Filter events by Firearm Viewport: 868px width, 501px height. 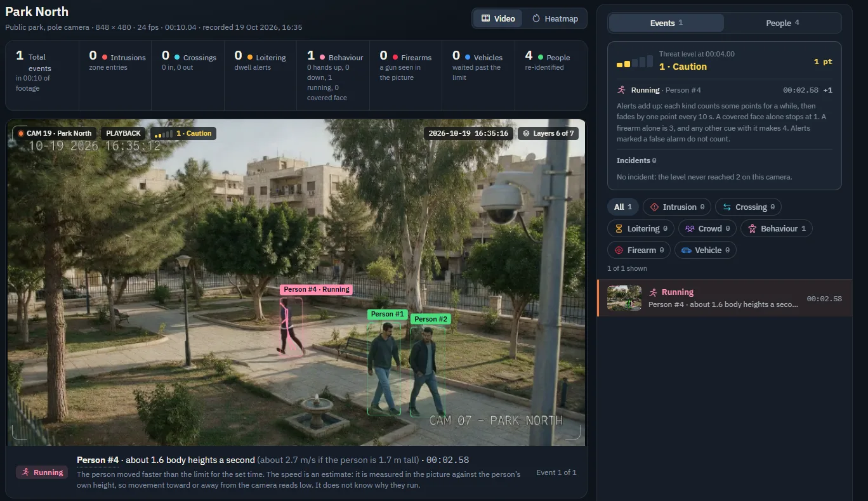639,250
